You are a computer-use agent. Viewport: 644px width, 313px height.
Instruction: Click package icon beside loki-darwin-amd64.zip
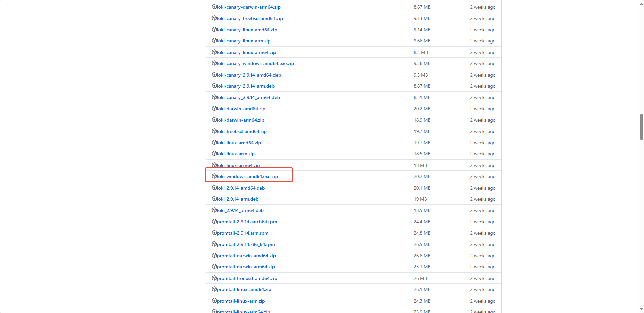click(x=214, y=109)
